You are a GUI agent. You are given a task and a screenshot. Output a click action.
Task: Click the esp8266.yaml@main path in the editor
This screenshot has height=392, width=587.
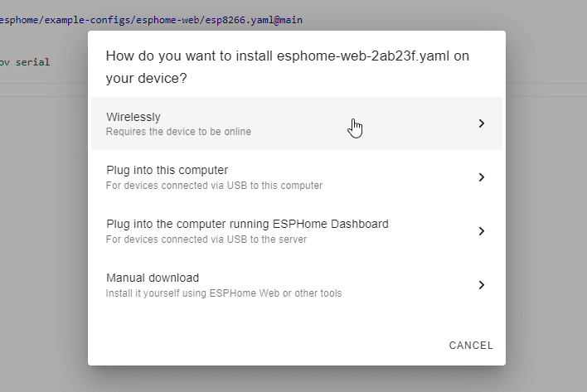254,20
